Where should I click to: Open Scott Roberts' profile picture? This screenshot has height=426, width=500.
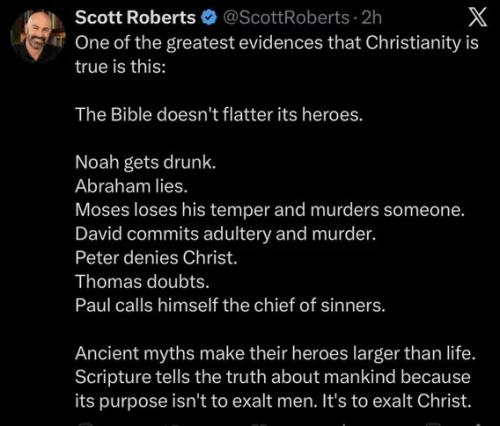pos(38,37)
